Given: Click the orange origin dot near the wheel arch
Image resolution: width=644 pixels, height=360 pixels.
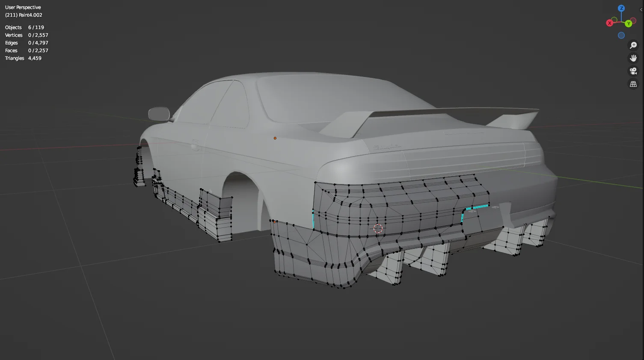Looking at the screenshot, I should (x=274, y=221).
